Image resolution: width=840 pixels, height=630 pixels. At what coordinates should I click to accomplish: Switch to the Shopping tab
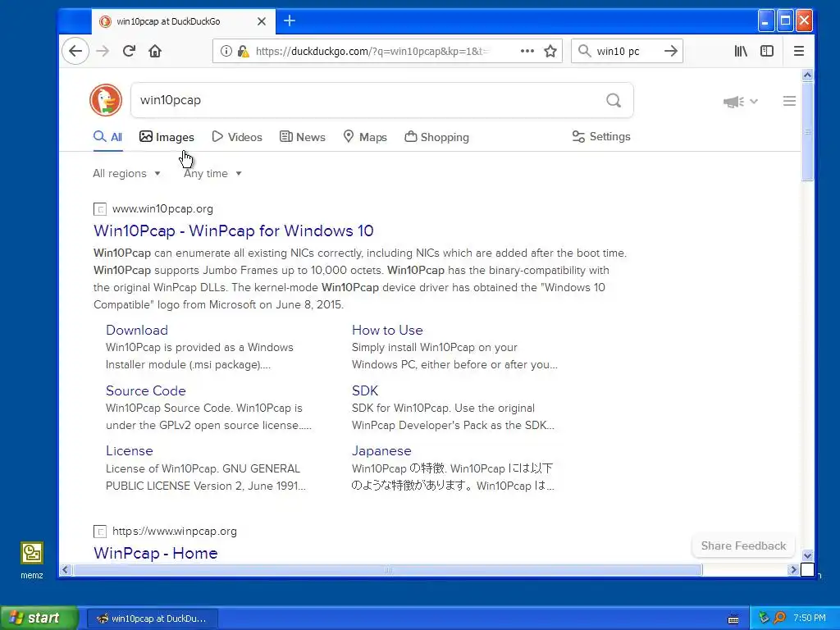[x=436, y=137]
